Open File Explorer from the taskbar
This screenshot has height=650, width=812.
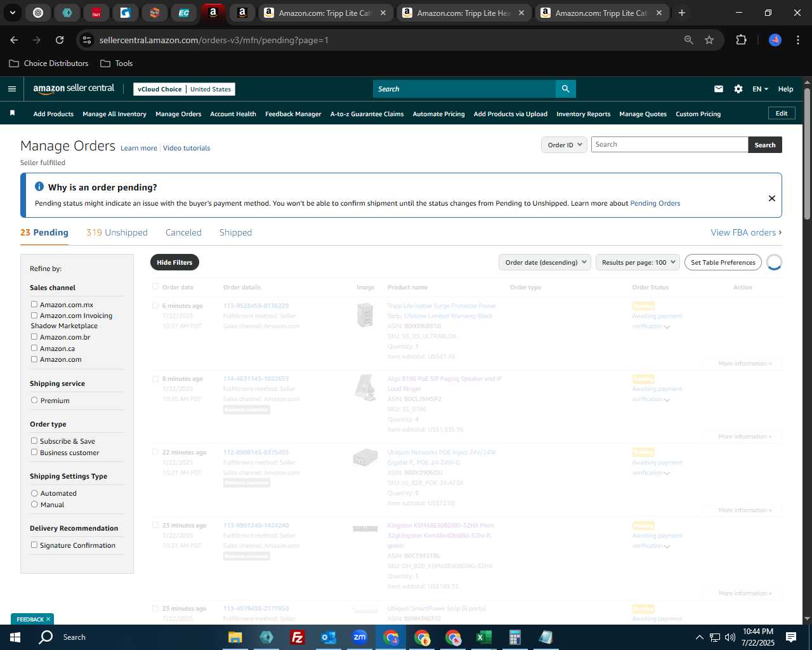(235, 637)
